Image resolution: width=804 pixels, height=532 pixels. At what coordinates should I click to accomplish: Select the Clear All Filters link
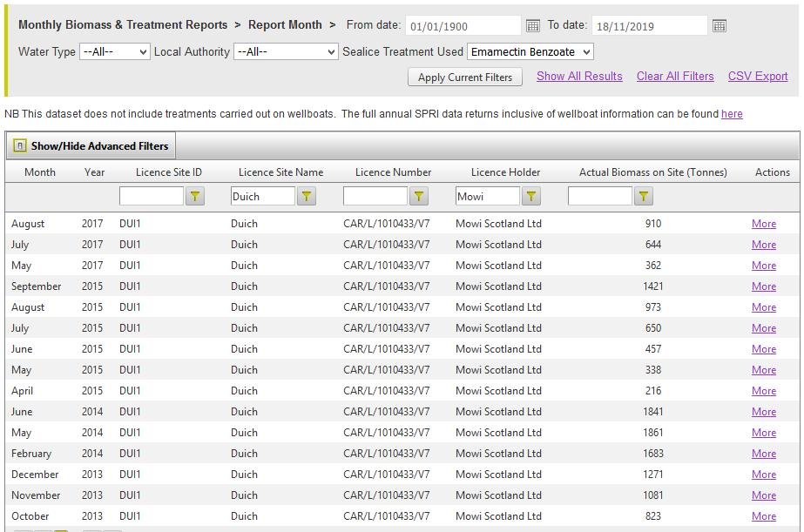[x=675, y=77]
